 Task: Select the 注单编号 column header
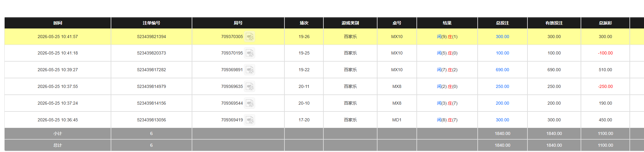pos(151,23)
